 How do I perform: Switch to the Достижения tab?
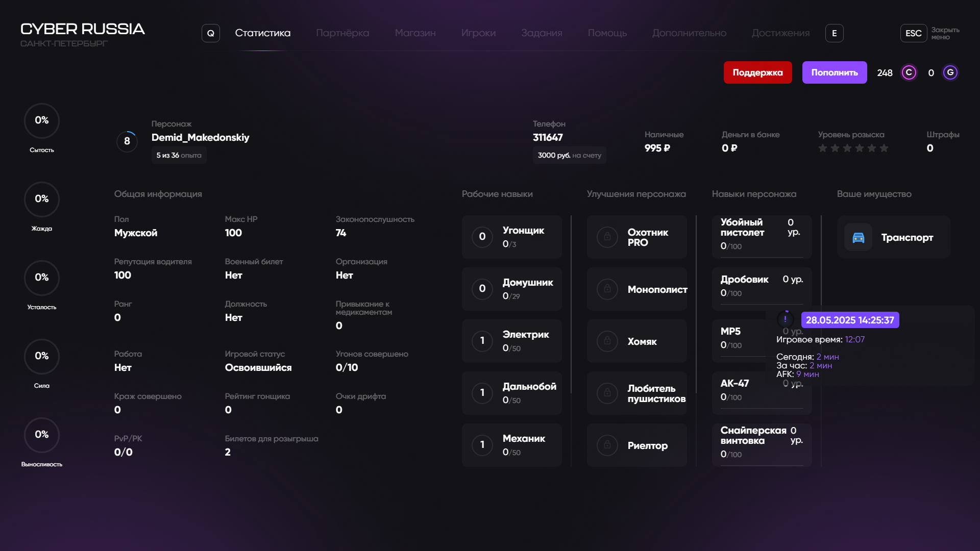(x=780, y=33)
